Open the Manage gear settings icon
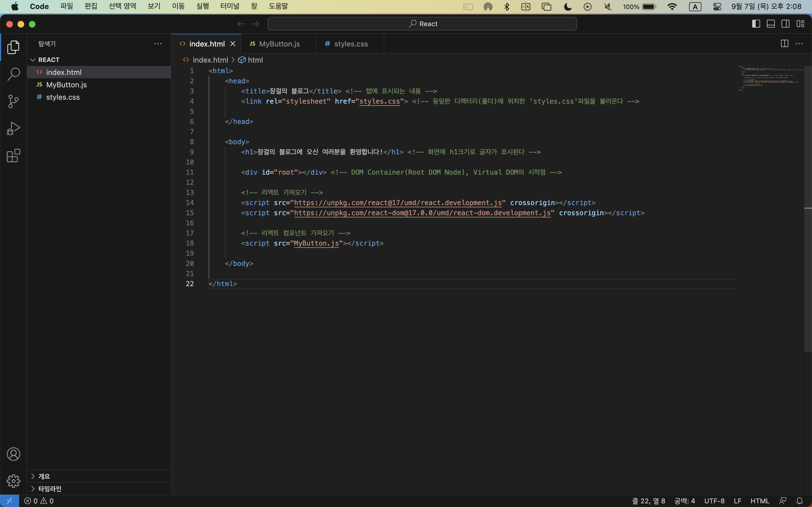 (14, 481)
